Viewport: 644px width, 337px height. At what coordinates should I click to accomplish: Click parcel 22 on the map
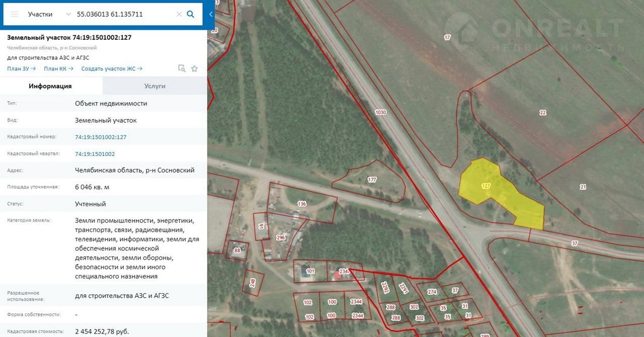(543, 113)
